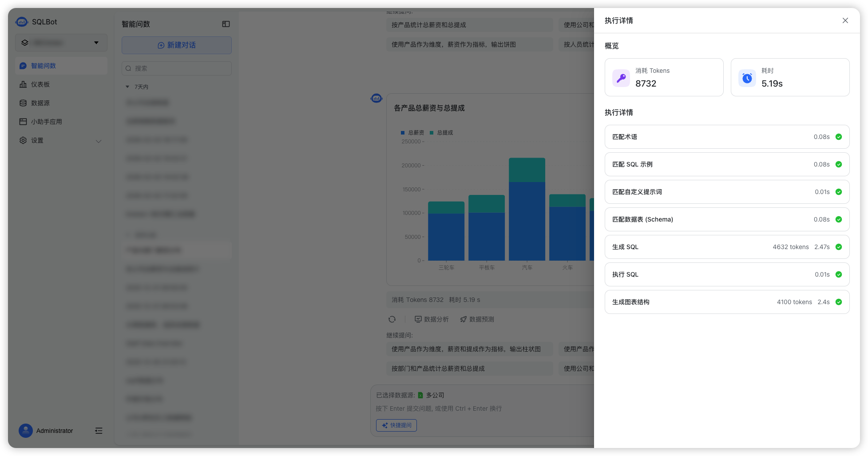Click the 新建对话 button

coord(176,45)
